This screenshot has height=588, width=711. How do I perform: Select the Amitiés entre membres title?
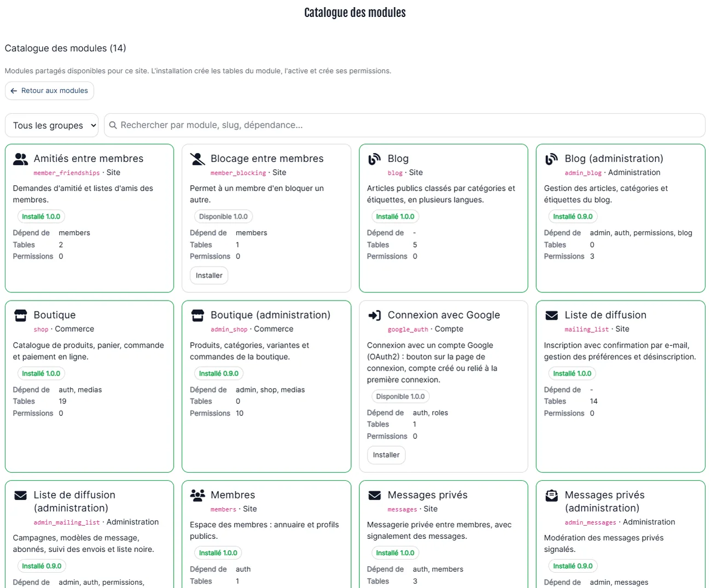click(89, 158)
